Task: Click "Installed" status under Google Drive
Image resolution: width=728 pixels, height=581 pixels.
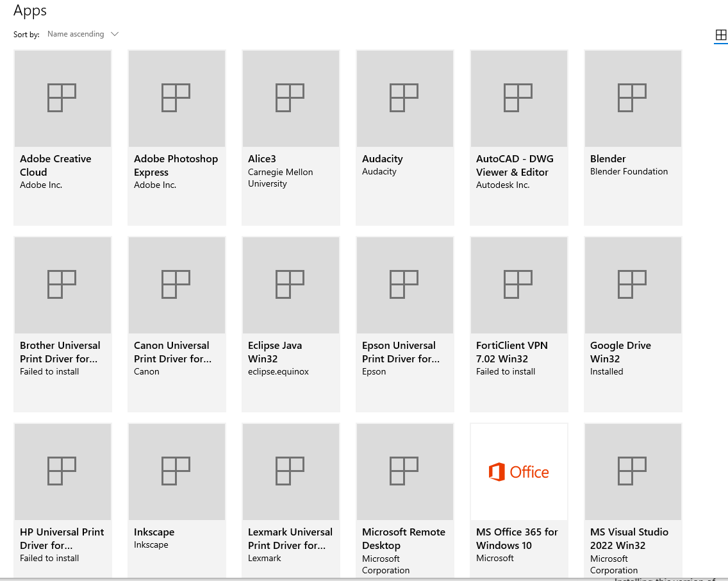Action: 606,371
